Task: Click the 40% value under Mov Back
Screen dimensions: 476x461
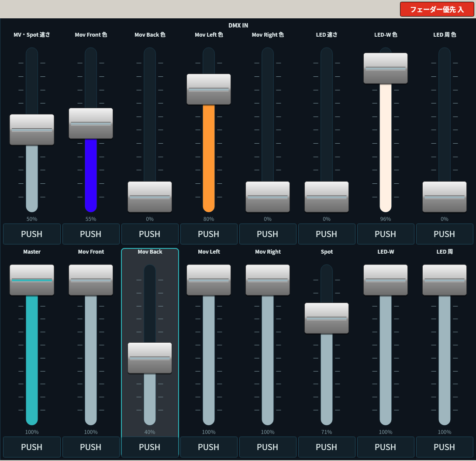Action: [x=150, y=432]
